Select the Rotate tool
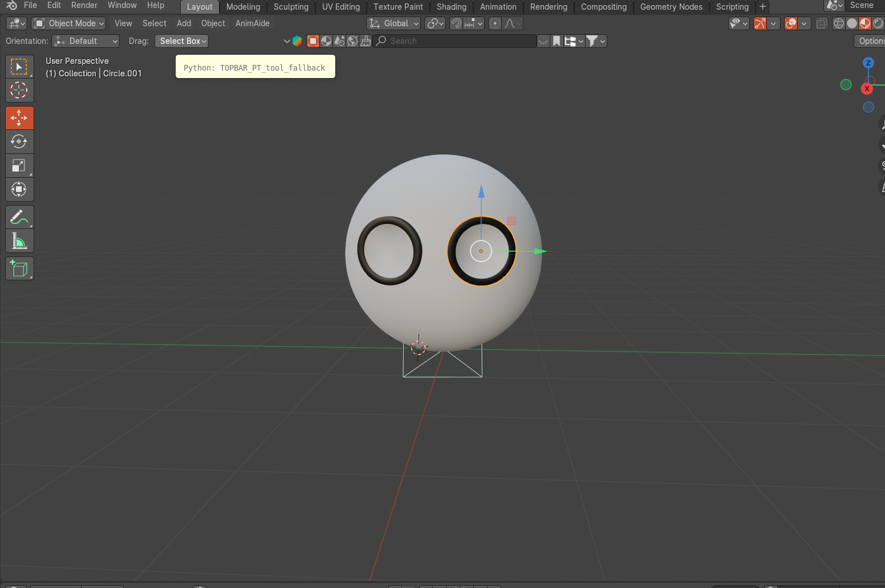This screenshot has height=588, width=885. [x=19, y=142]
